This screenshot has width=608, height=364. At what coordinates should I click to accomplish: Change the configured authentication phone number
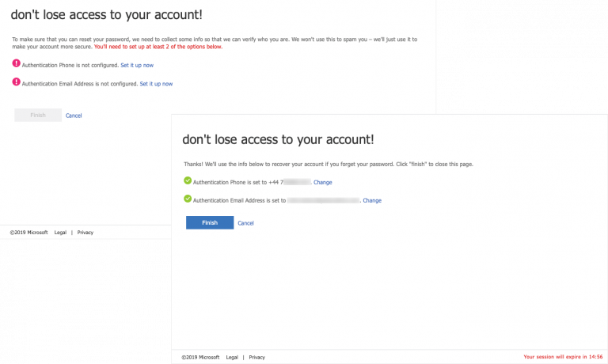[323, 182]
